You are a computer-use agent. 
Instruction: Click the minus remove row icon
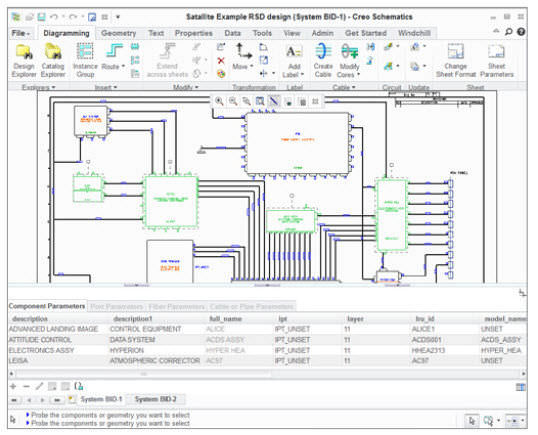coord(26,386)
